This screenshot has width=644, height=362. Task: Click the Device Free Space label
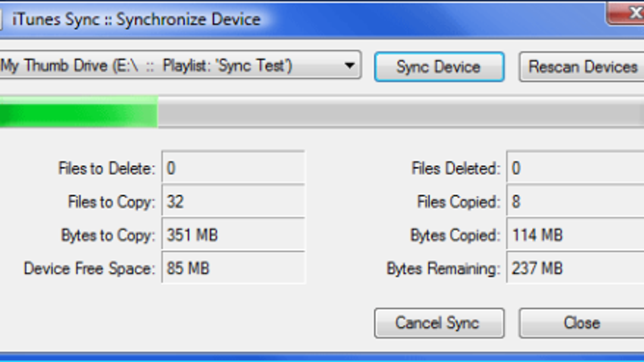pos(89,269)
